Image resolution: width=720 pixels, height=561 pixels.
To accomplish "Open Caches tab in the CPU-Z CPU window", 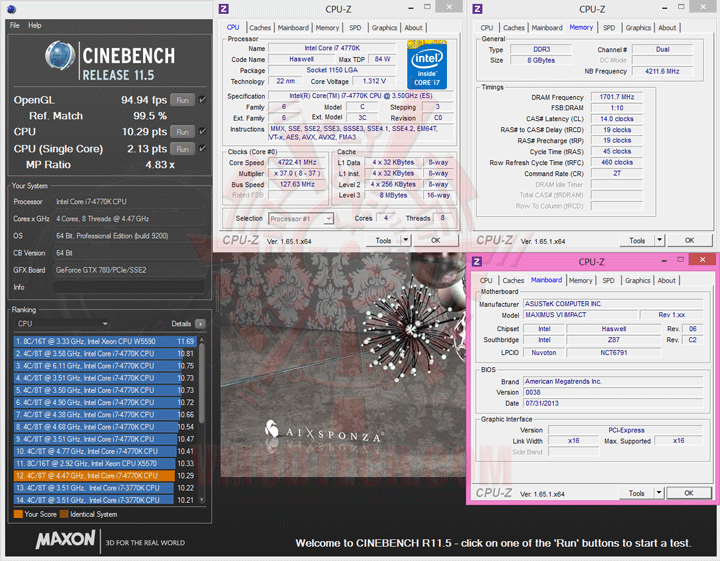I will pos(260,28).
